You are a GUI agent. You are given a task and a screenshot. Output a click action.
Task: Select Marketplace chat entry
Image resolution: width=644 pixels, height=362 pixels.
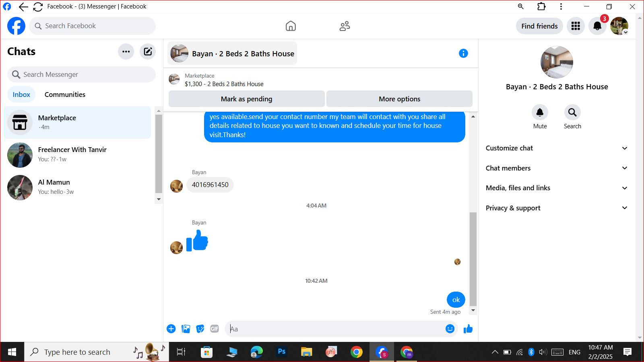pyautogui.click(x=77, y=122)
